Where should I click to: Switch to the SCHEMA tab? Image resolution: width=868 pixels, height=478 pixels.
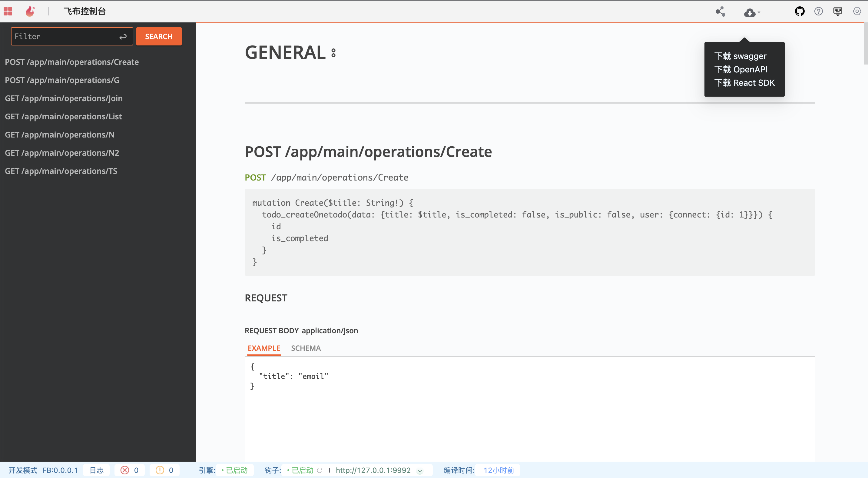tap(306, 348)
